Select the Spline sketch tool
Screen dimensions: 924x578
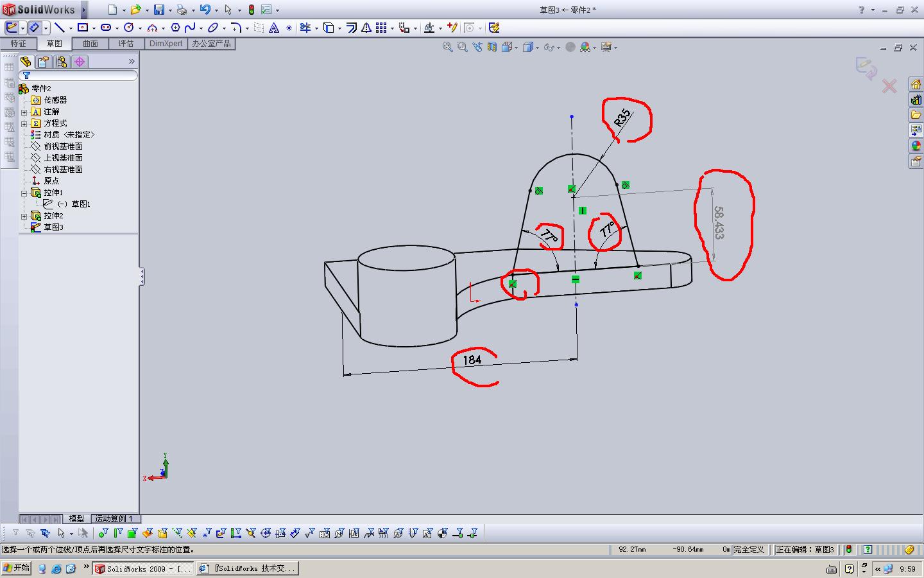click(190, 28)
